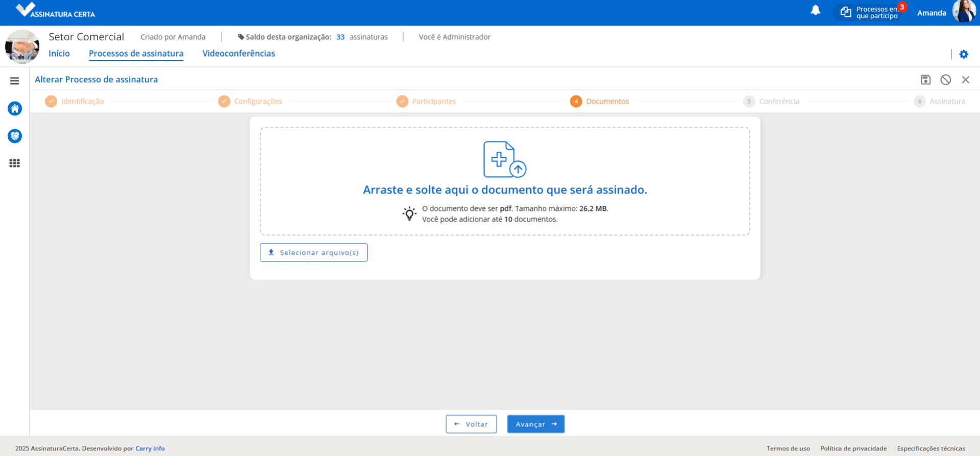Click the save process floppy icon
This screenshot has height=456, width=980.
pyautogui.click(x=925, y=80)
